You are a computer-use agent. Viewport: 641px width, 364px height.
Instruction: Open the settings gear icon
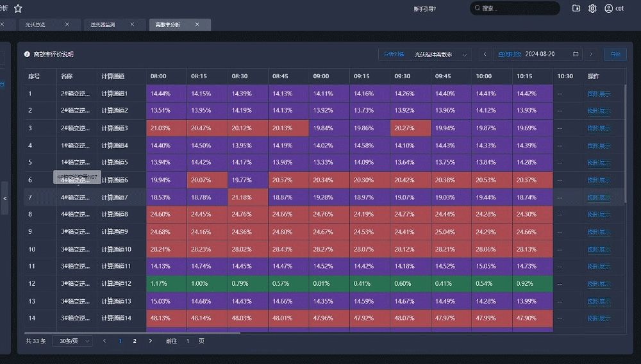592,8
